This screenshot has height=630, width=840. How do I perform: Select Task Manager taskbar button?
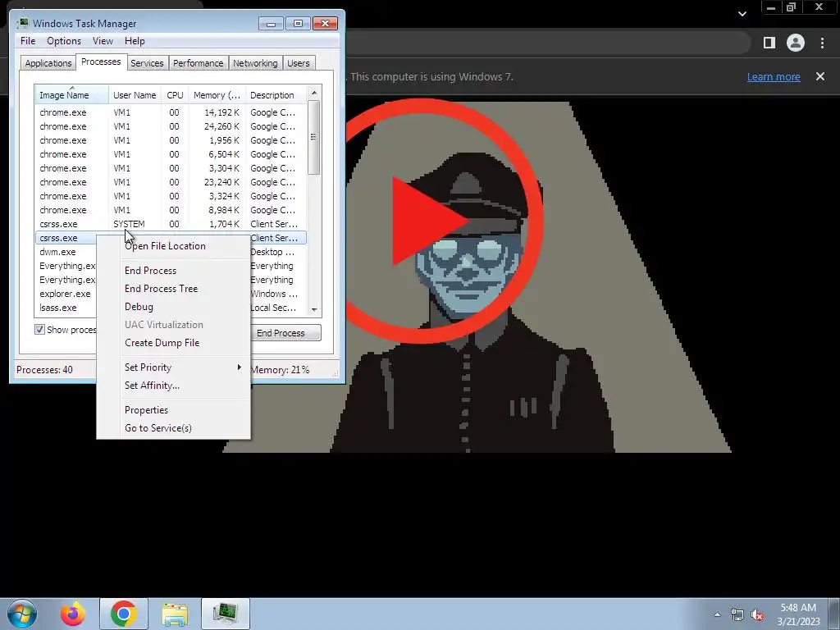coord(225,614)
